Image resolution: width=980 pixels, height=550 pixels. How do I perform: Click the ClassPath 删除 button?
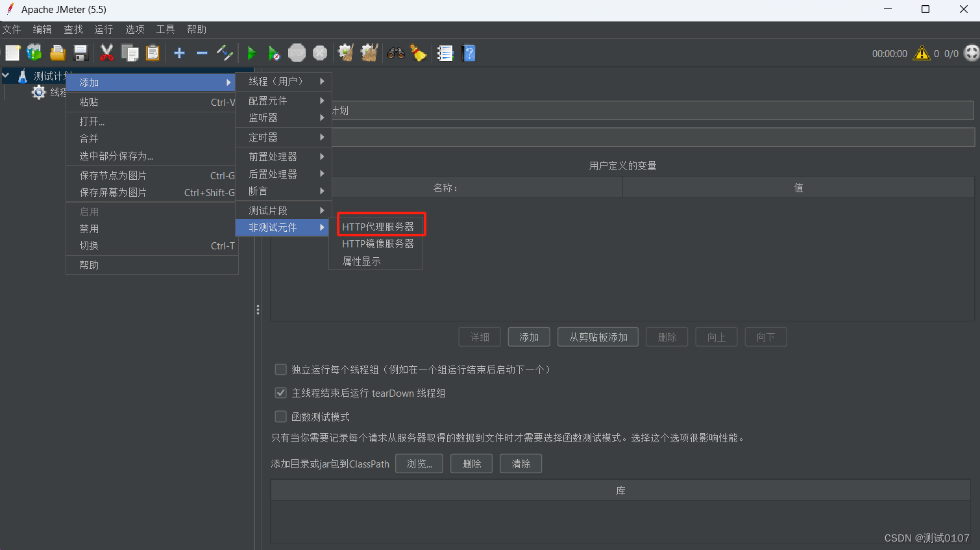pyautogui.click(x=472, y=464)
